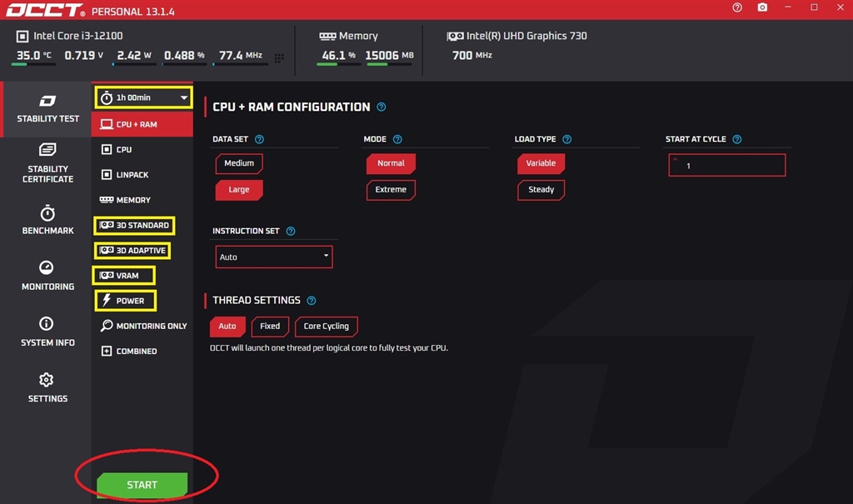Click the CPU power 2.42 W reading
The width and height of the screenshot is (853, 504).
[134, 56]
